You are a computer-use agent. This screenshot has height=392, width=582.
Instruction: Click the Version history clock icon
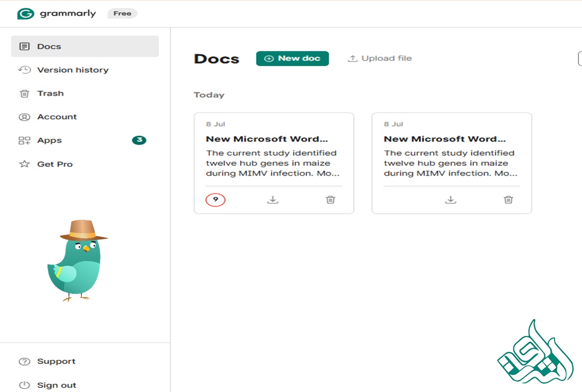click(24, 70)
